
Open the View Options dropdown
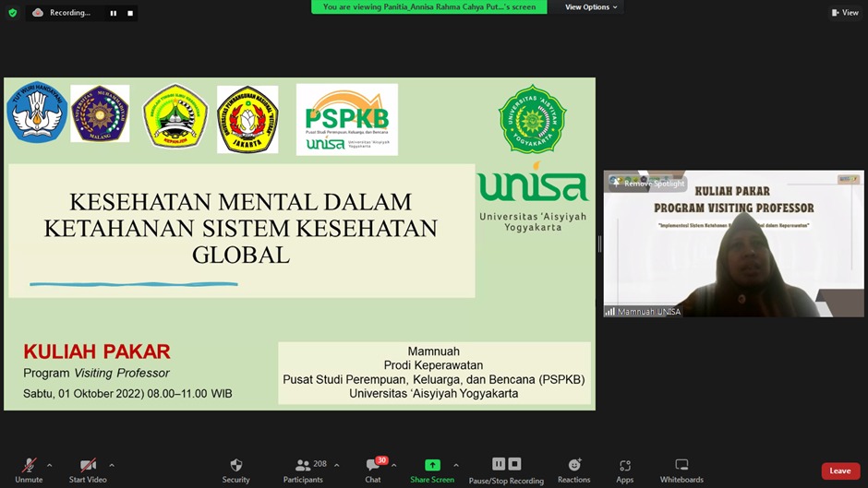[591, 7]
